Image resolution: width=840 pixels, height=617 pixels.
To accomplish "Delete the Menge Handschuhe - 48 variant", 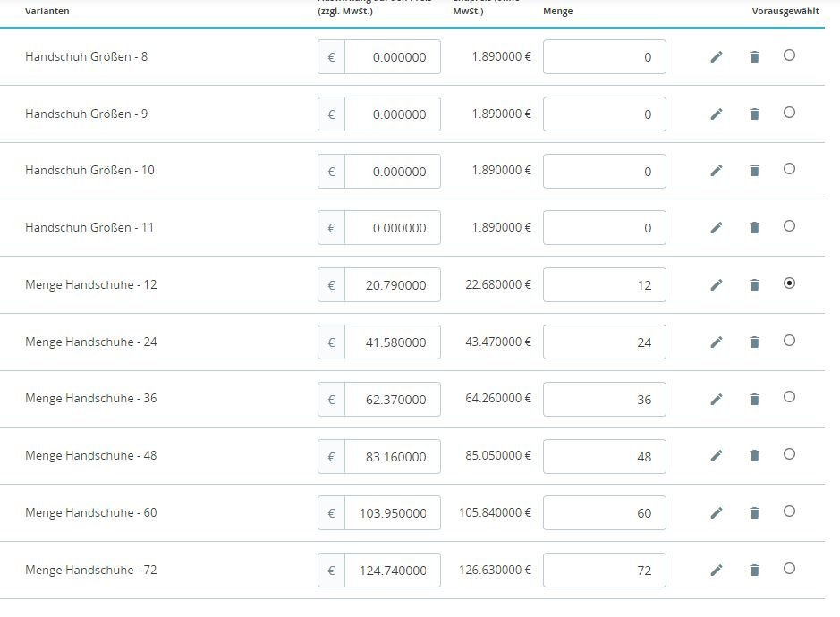I will (x=754, y=456).
